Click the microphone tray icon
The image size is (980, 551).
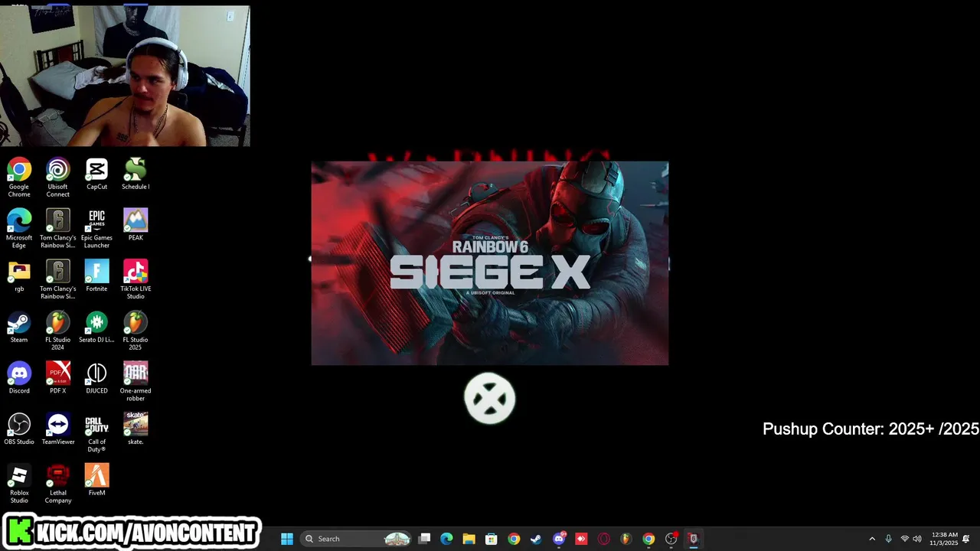click(888, 539)
